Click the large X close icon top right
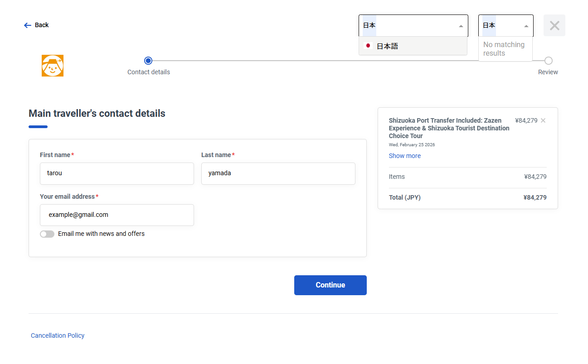Screen dimensions: 588x364 pyautogui.click(x=554, y=25)
